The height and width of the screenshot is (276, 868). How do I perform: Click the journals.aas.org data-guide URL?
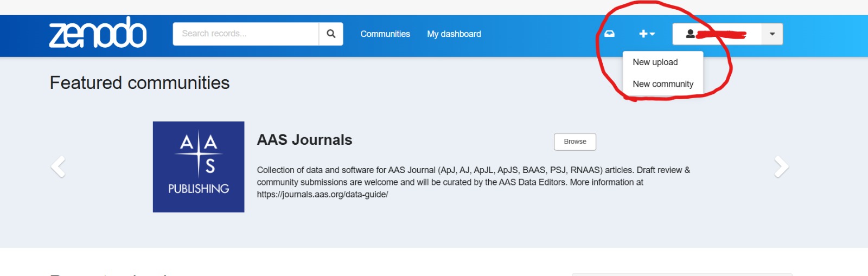click(x=322, y=194)
